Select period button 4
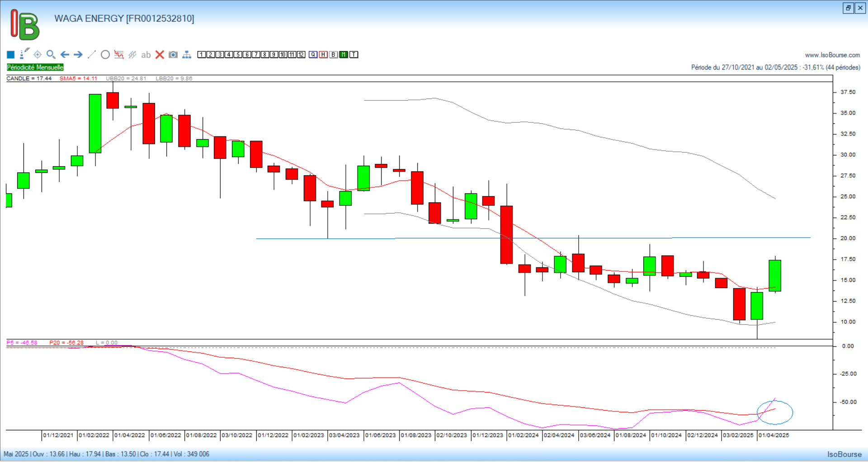Image resolution: width=868 pixels, height=462 pixels. coord(229,55)
